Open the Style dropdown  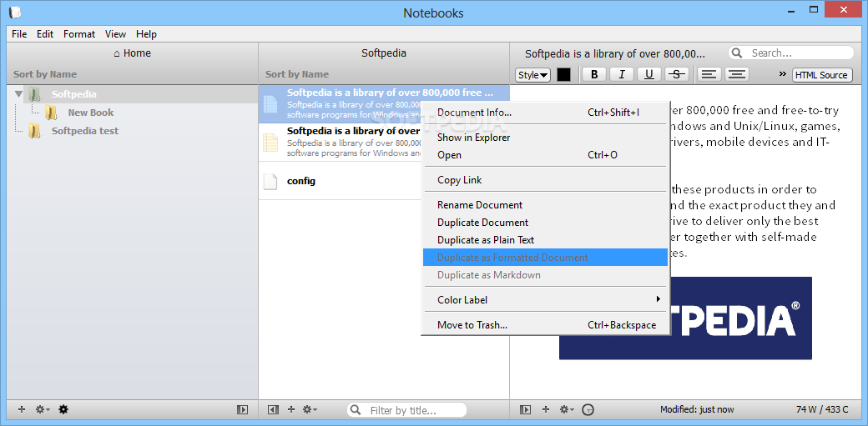(x=532, y=75)
